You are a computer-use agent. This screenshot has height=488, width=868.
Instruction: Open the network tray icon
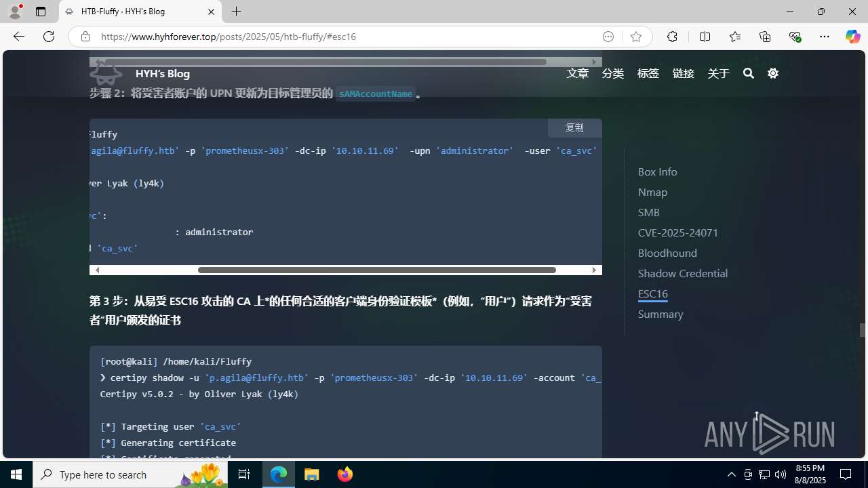[x=764, y=474]
